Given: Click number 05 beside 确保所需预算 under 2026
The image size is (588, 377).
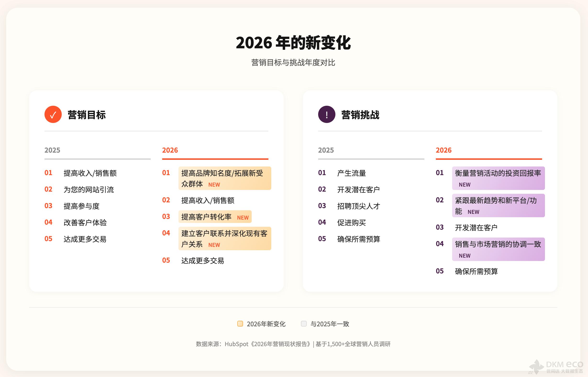Looking at the screenshot, I should tap(440, 271).
